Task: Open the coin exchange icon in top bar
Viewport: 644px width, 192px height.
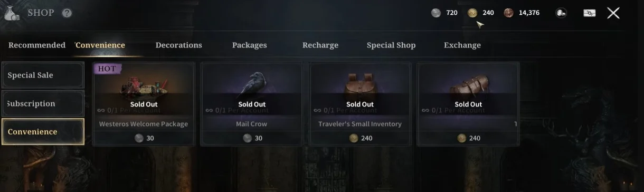Action: click(x=561, y=13)
